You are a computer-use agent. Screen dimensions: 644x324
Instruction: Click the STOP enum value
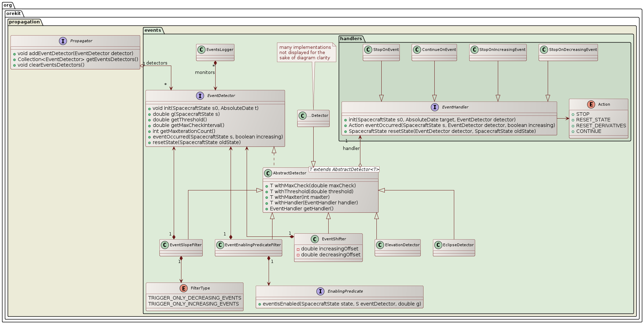click(583, 114)
